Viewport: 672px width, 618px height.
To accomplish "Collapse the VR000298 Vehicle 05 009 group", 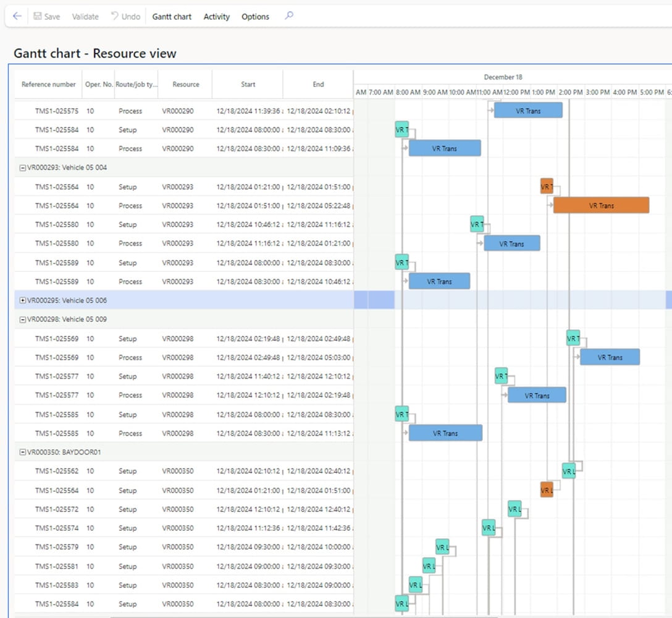I will click(23, 320).
